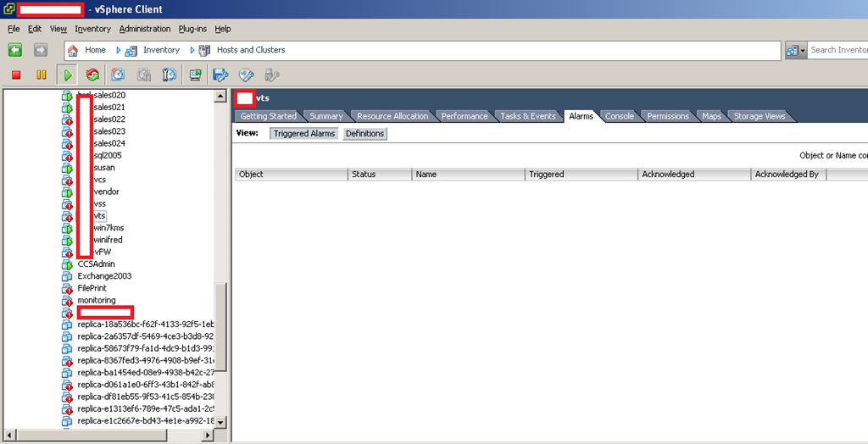Image resolution: width=868 pixels, height=444 pixels.
Task: Switch to the Storage Views tab
Action: click(759, 116)
